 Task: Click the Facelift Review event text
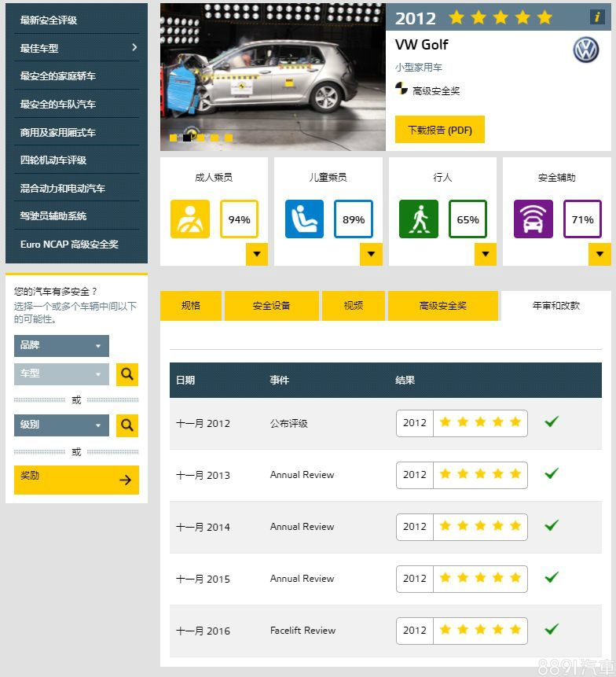tap(302, 631)
